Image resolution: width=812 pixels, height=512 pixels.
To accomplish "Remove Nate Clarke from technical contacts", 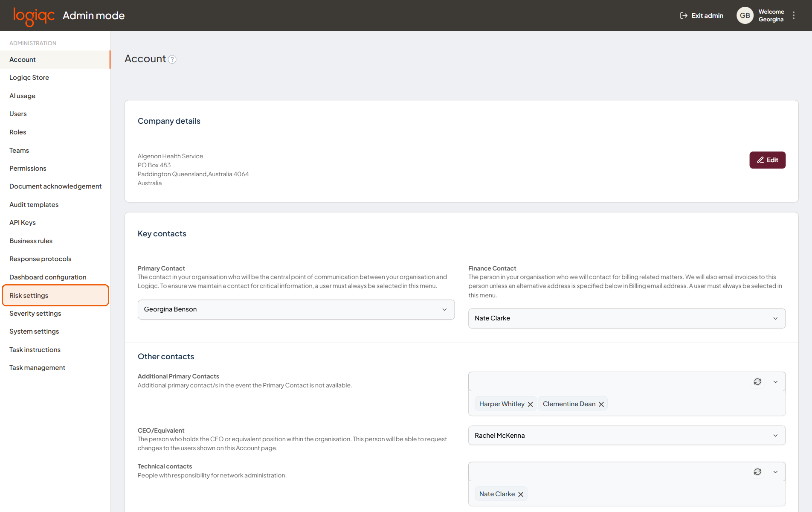I will (x=521, y=494).
